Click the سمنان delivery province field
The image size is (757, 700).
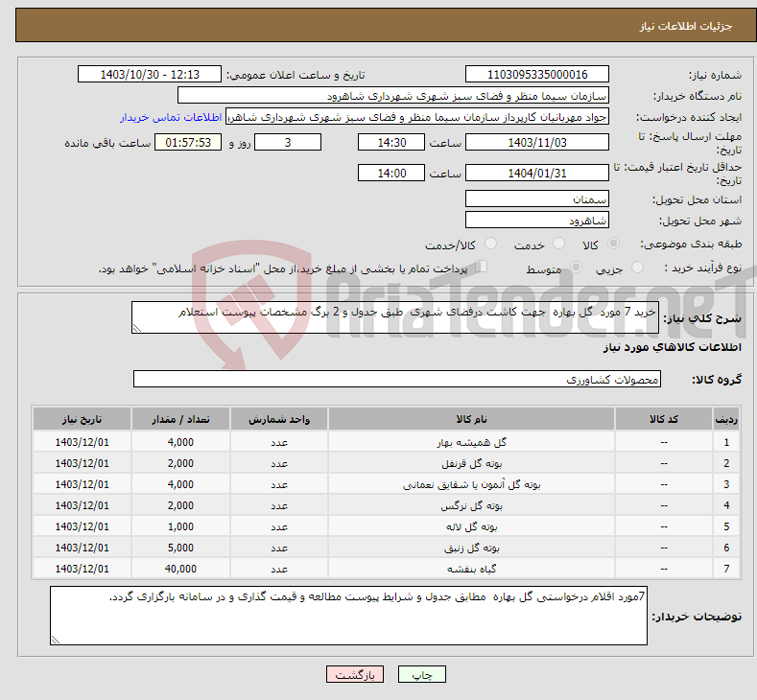[x=537, y=198]
